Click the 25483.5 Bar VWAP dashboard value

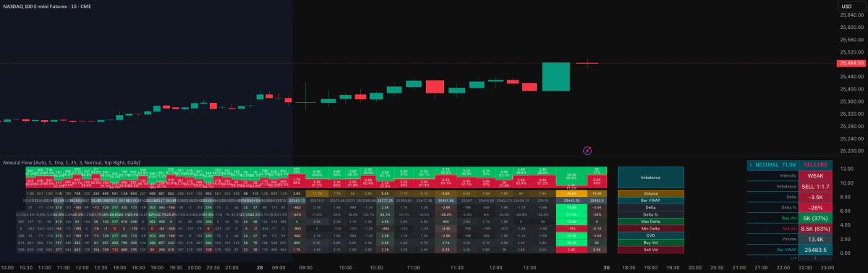point(816,249)
